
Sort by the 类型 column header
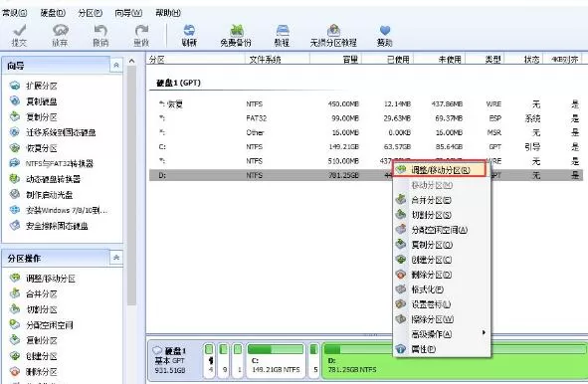(x=485, y=60)
